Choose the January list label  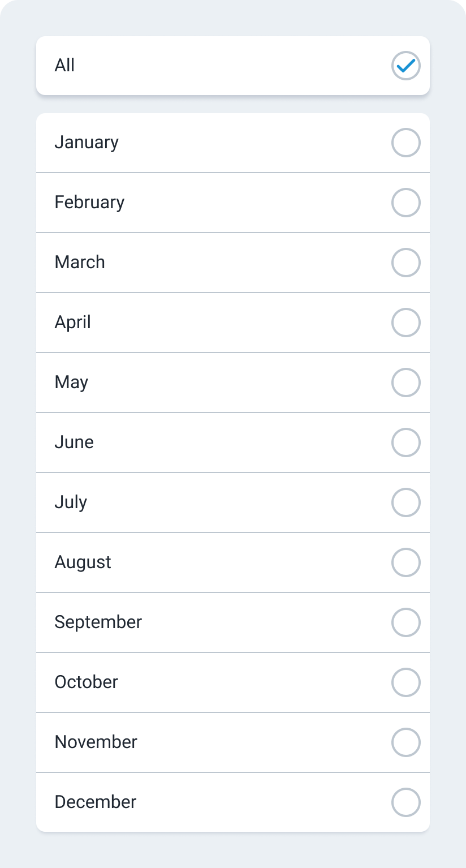pyautogui.click(x=87, y=143)
